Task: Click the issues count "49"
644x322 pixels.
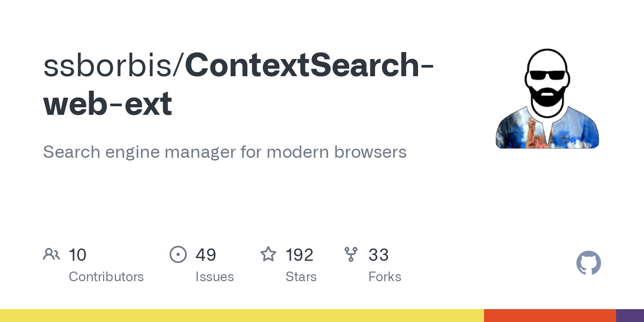Action: point(206,255)
